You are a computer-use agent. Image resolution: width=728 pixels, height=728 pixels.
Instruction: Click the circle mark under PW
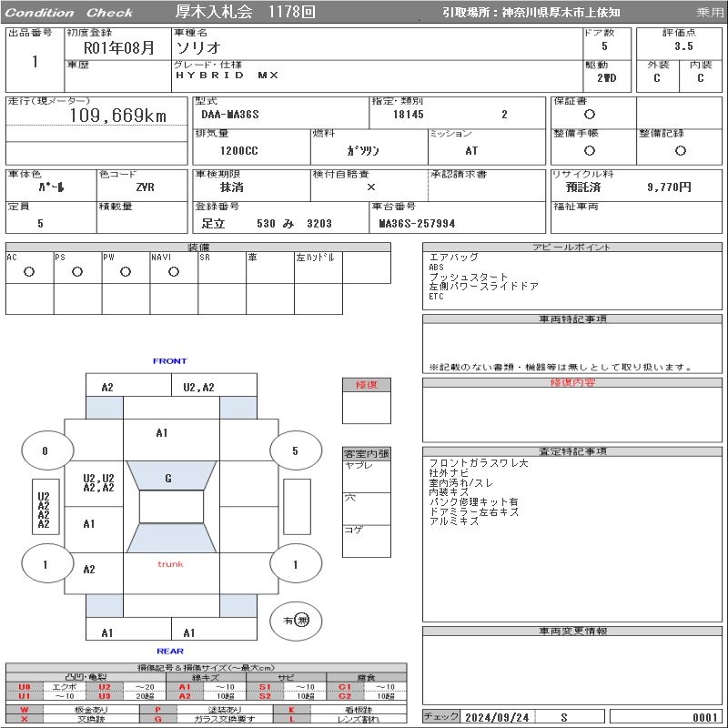(126, 272)
